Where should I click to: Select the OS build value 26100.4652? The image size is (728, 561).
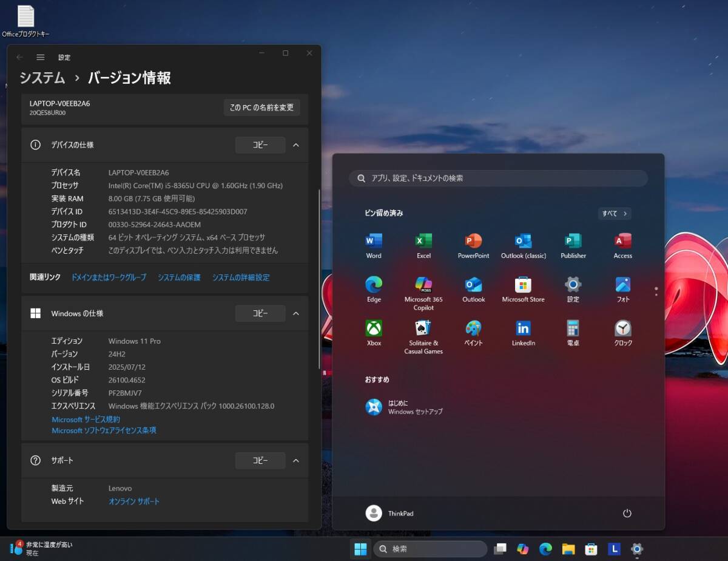click(x=127, y=380)
